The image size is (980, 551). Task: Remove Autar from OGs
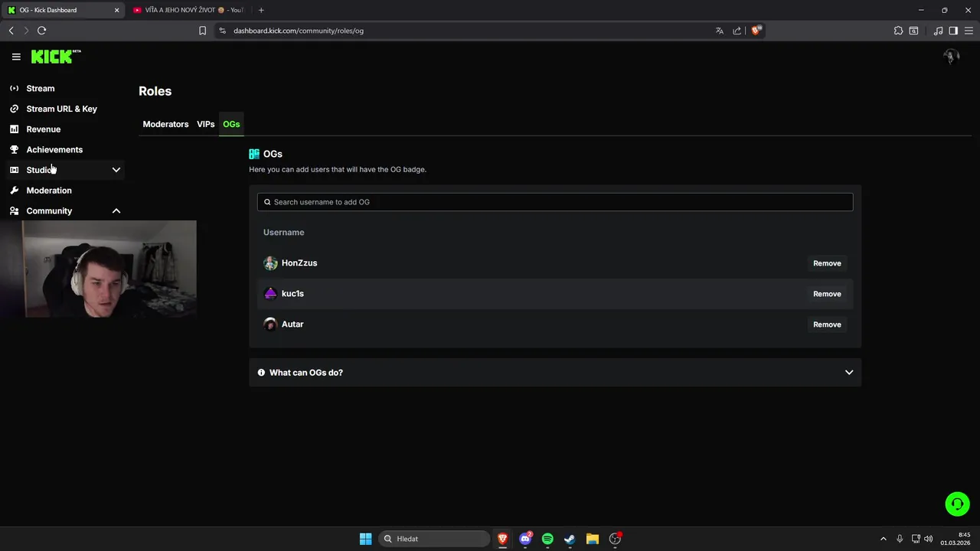[x=827, y=324]
